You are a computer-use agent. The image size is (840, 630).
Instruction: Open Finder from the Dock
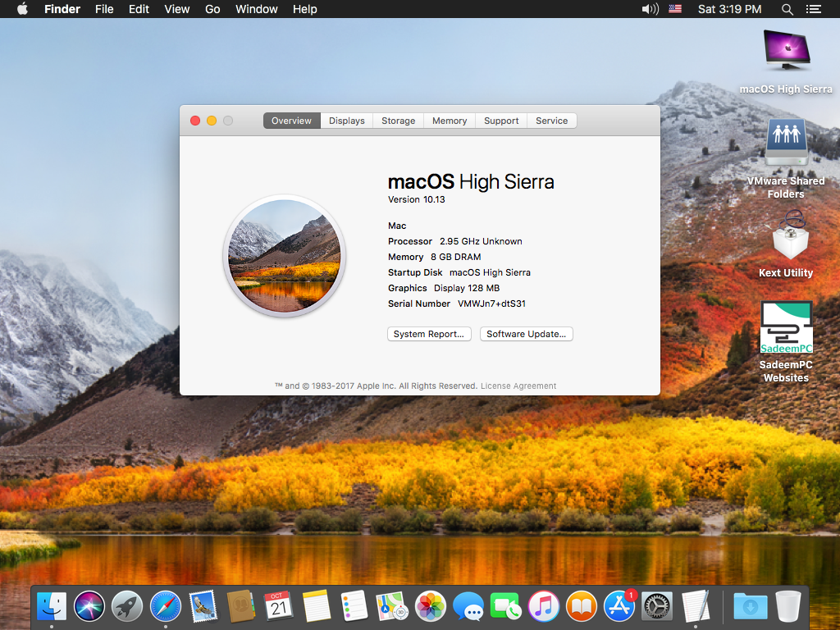pos(52,606)
